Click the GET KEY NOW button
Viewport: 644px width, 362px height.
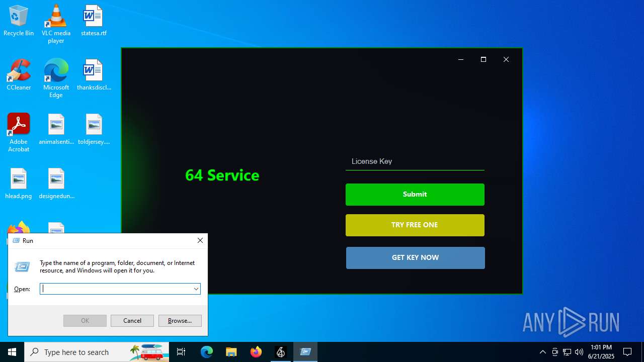pos(416,258)
